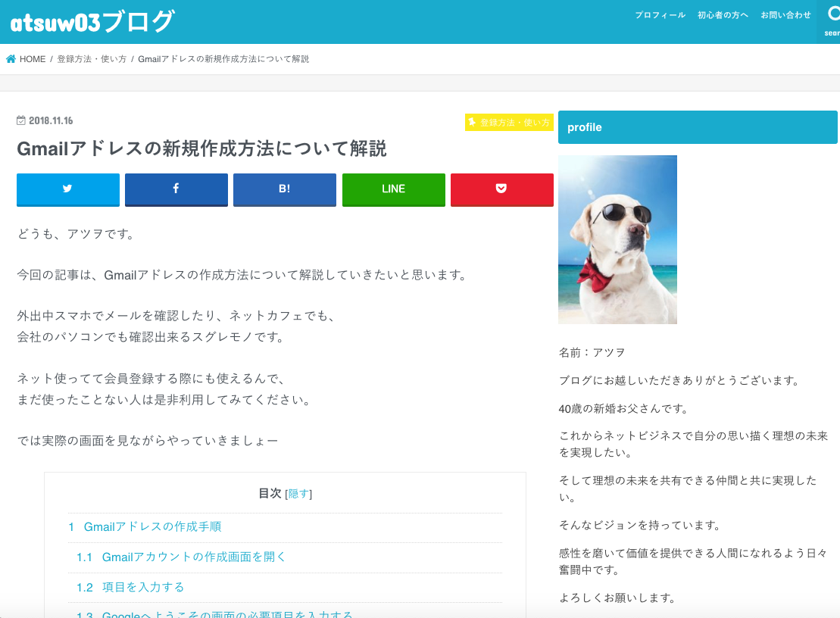Viewport: 840px width, 618px height.
Task: Save the article to Pocket
Action: [502, 189]
